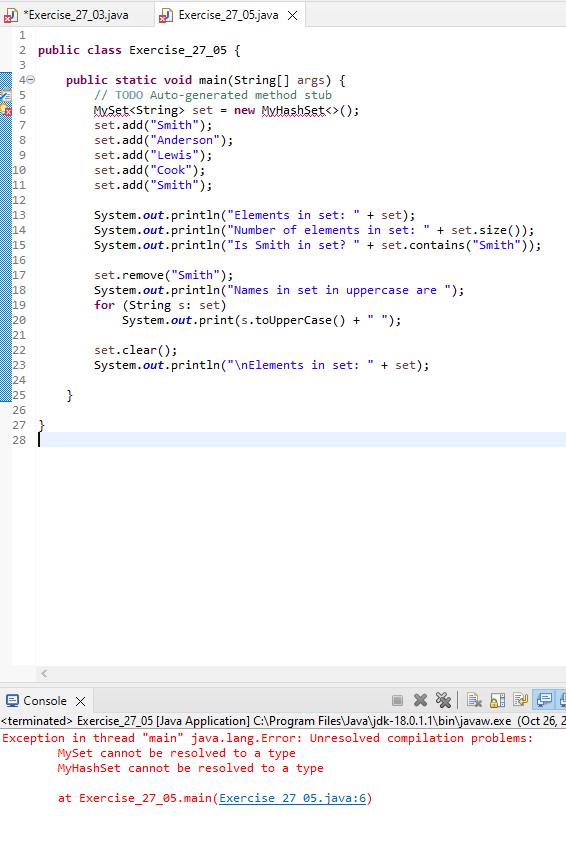The height and width of the screenshot is (868, 566).
Task: Toggle Scroll Lock in console
Action: 497,700
